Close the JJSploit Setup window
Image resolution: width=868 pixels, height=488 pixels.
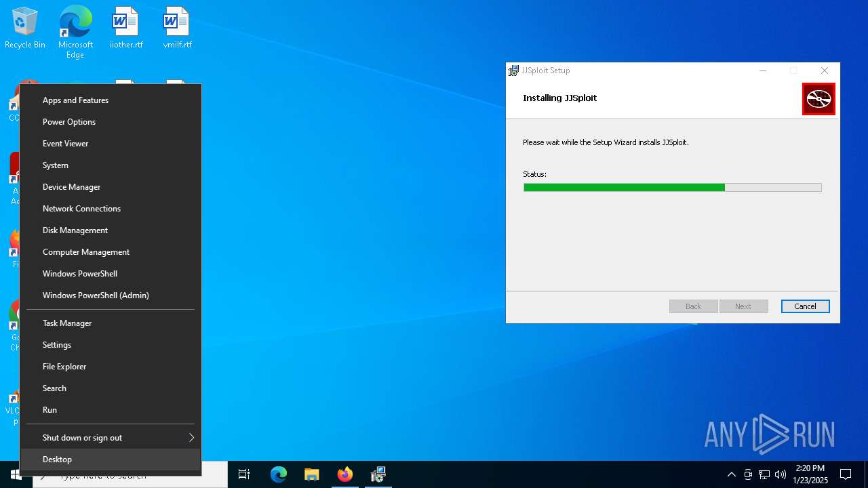click(x=825, y=70)
